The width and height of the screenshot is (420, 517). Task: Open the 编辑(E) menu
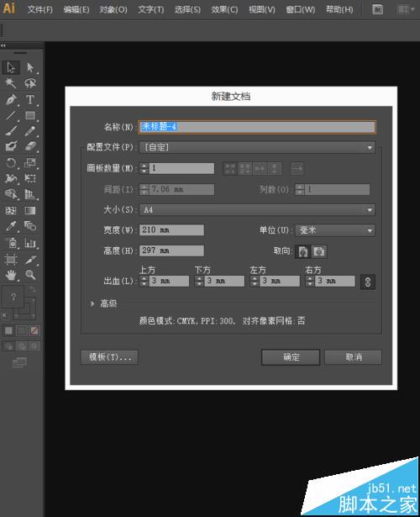(x=76, y=9)
